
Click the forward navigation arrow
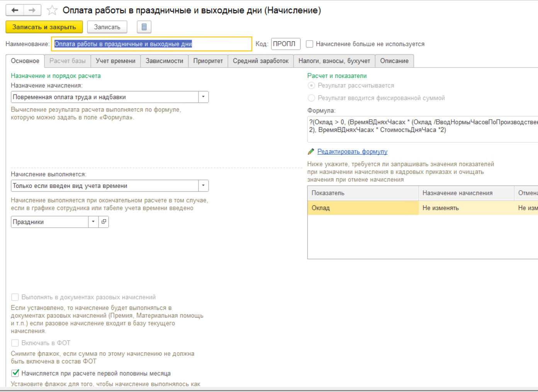point(32,10)
